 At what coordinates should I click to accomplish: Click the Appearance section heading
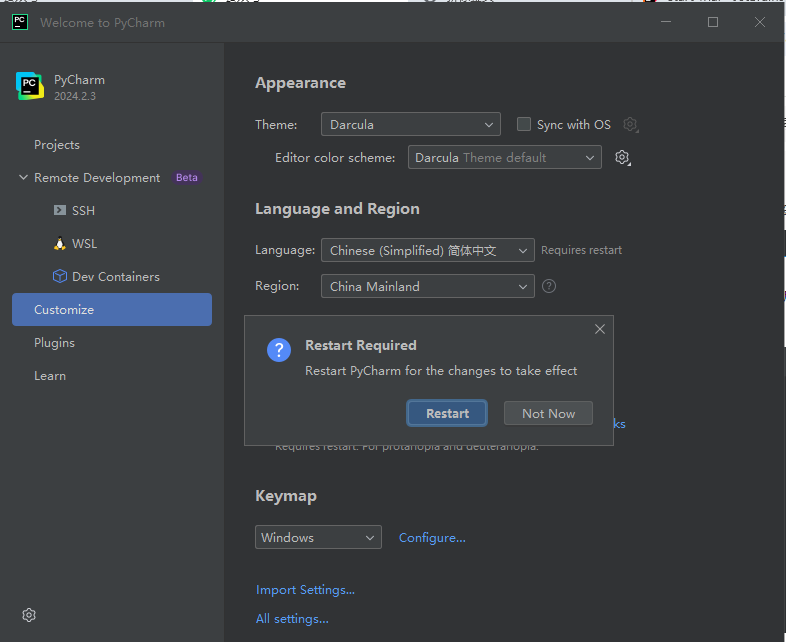[x=300, y=83]
